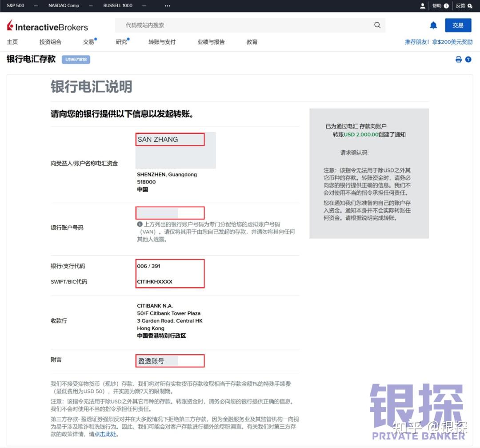Click the info icon under bank account number
Viewport: 480px width, 448px height.
pyautogui.click(x=140, y=224)
